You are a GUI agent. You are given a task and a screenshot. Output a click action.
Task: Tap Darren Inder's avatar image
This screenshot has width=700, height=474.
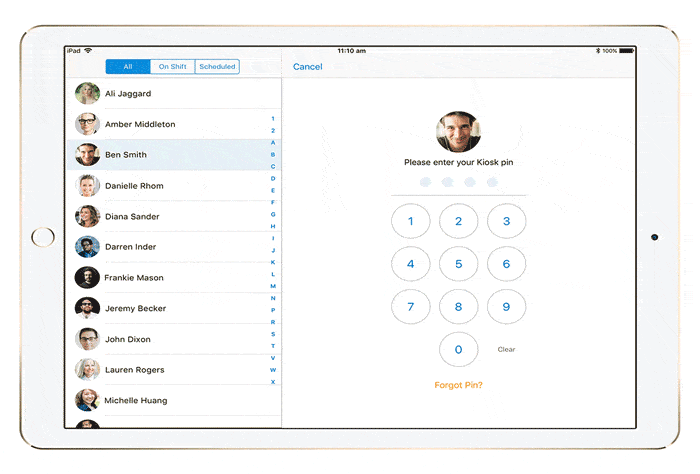click(x=87, y=247)
